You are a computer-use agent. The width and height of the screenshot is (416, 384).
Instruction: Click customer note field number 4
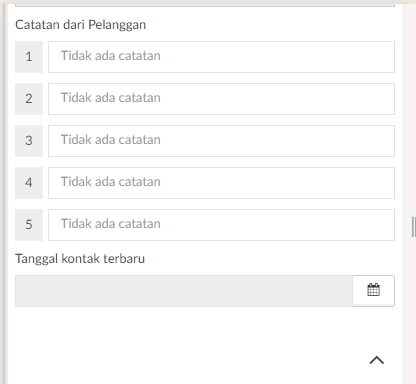tap(221, 183)
